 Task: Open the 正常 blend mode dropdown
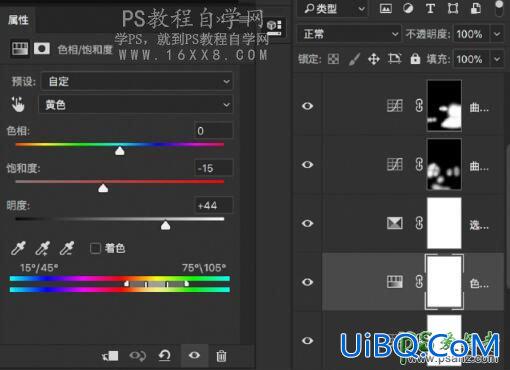[x=349, y=34]
